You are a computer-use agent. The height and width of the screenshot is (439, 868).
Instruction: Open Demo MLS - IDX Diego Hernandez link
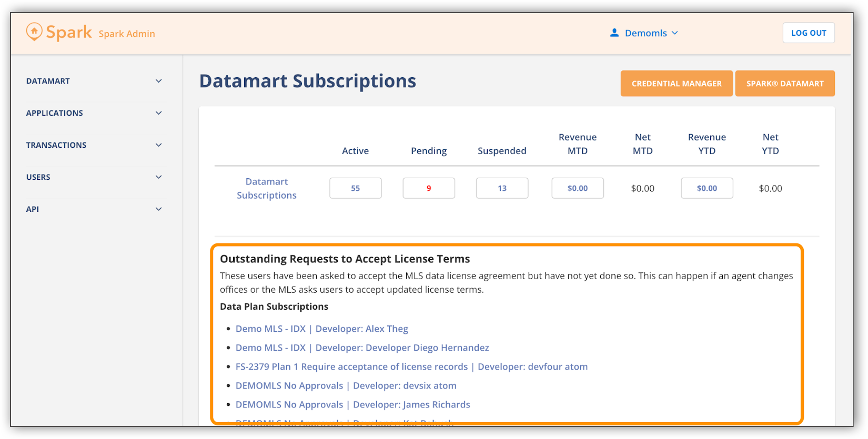(362, 348)
